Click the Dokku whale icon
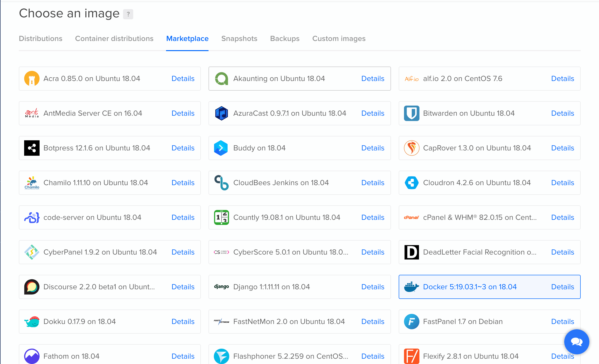Viewport: 599px width, 364px height. pyautogui.click(x=32, y=322)
